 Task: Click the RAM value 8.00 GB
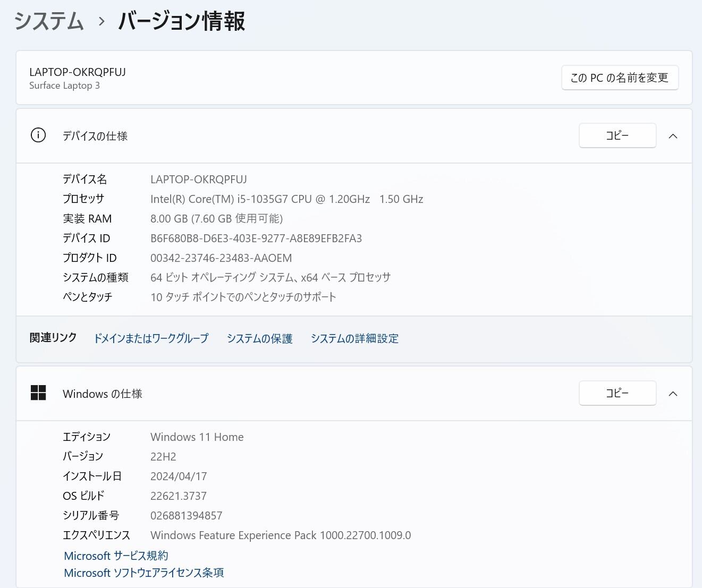[216, 219]
